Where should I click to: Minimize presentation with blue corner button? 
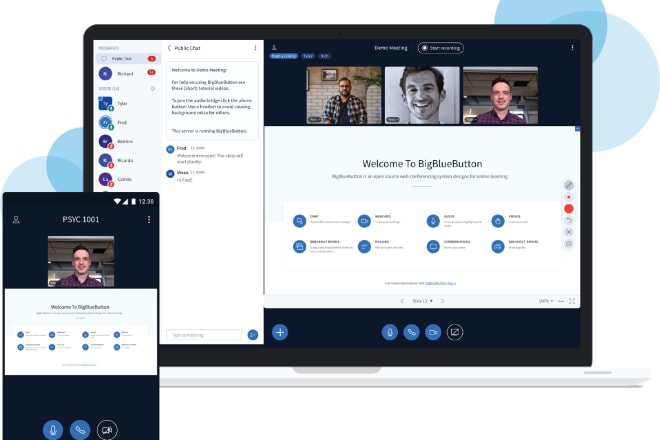tap(578, 128)
